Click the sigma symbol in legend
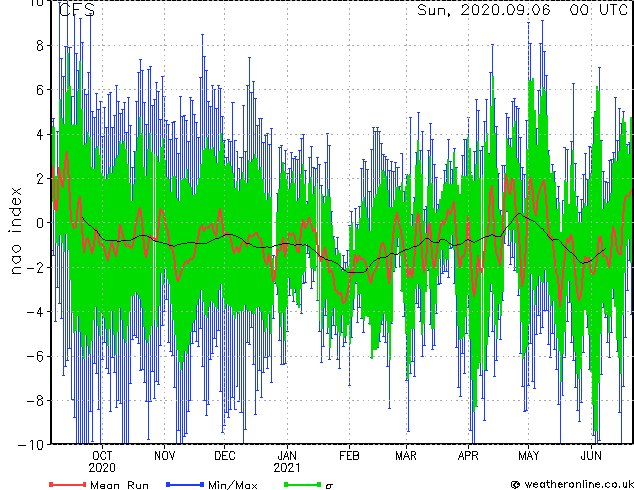 point(329,486)
